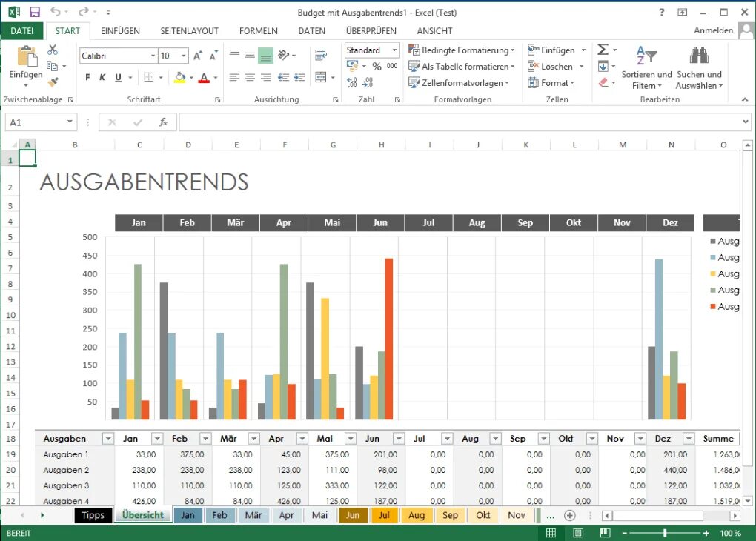Viewport: 756px width, 541px height.
Task: Click Bedingte Formatierung button
Action: (462, 50)
